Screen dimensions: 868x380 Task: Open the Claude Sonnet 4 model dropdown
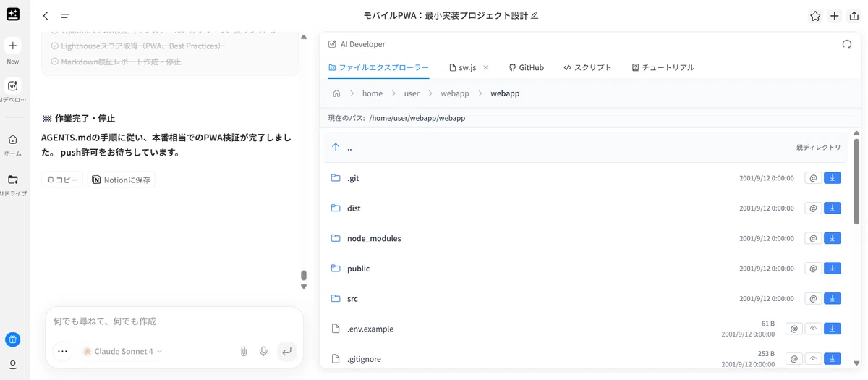click(122, 352)
